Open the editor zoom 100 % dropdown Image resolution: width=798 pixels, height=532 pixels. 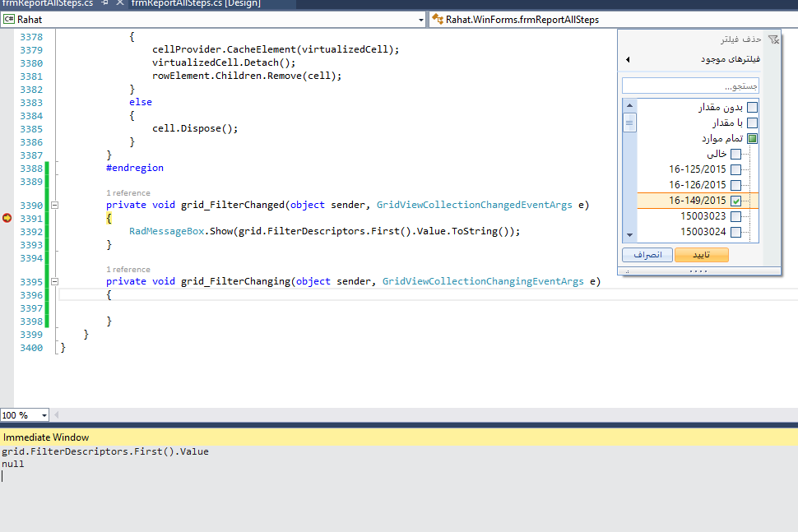pyautogui.click(x=44, y=415)
